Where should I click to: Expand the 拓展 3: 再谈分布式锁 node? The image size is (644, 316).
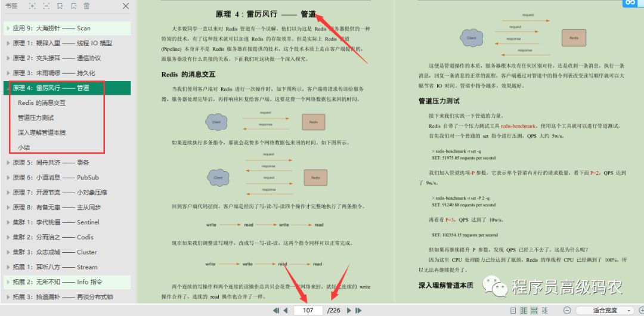tap(8, 297)
